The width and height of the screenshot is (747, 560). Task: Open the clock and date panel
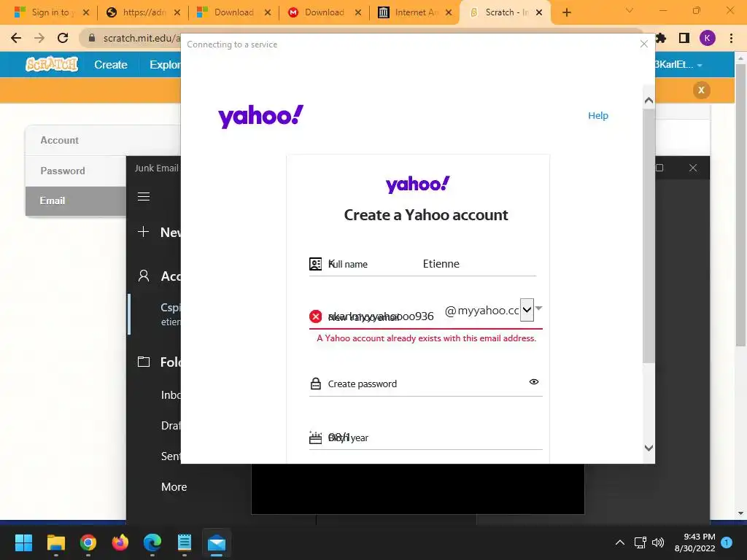[694, 542]
